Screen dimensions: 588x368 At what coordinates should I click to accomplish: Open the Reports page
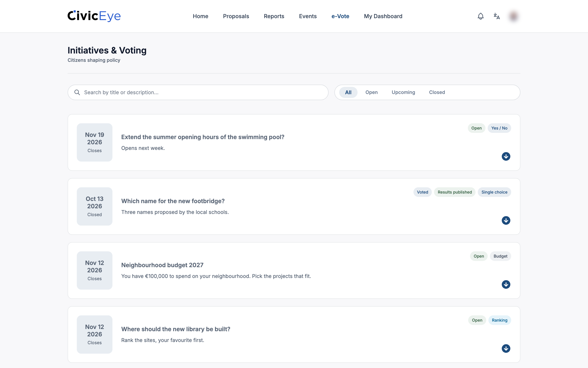[274, 16]
